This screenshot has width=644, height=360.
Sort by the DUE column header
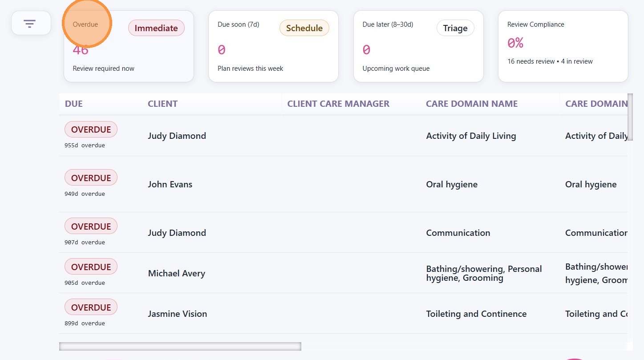pyautogui.click(x=74, y=104)
